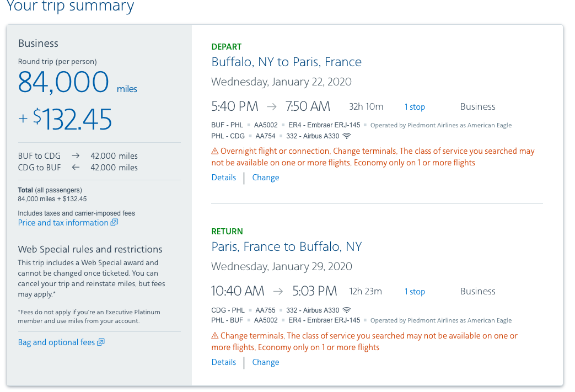Show Details for the departing Buffalo to Paris flight

pyautogui.click(x=224, y=178)
